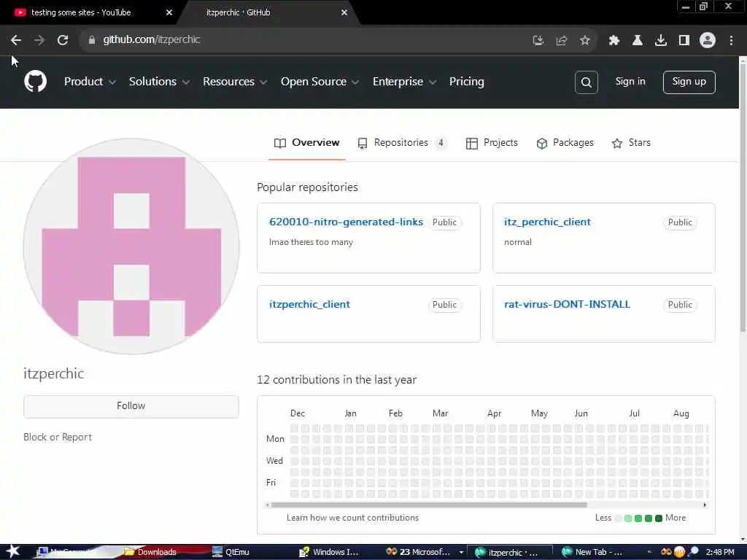Close the YouTube tab
This screenshot has width=747, height=560.
(x=169, y=13)
